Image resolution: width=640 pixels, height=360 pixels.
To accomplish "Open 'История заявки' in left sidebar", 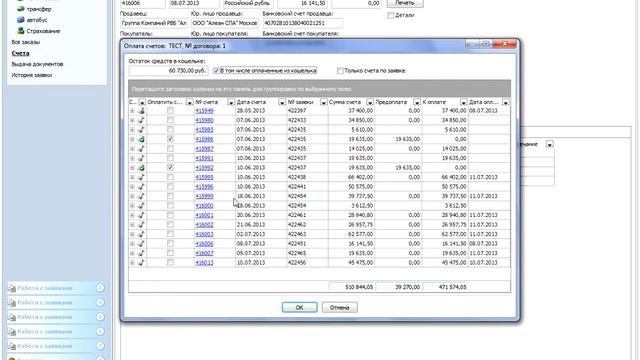I will (x=32, y=75).
